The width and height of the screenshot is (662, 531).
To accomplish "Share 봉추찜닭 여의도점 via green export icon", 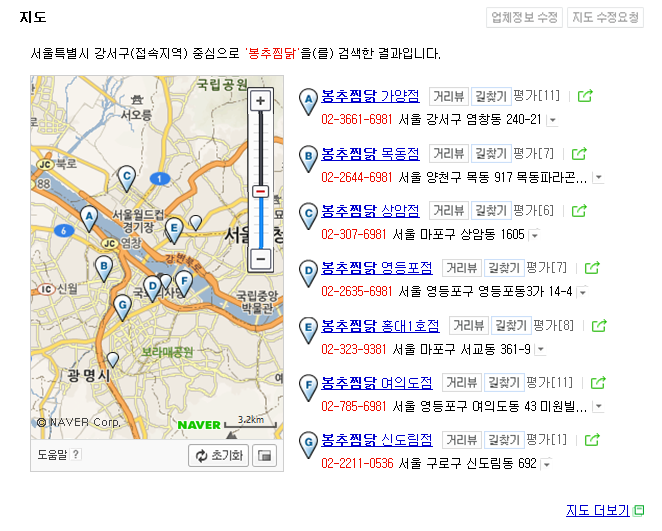I will tap(598, 382).
